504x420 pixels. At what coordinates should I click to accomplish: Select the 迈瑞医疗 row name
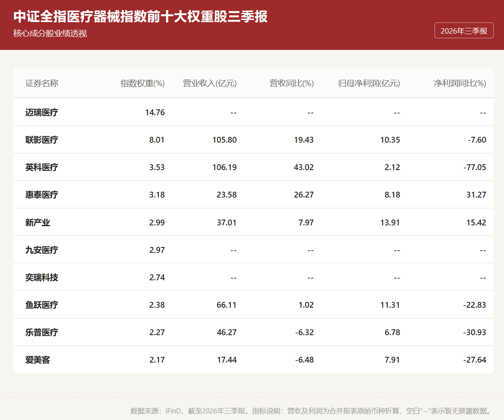tap(42, 112)
